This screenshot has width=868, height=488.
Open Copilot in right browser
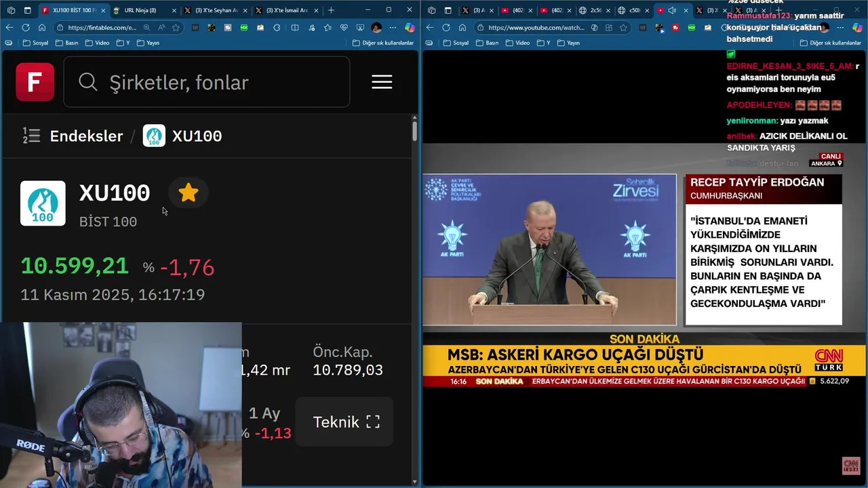857,28
